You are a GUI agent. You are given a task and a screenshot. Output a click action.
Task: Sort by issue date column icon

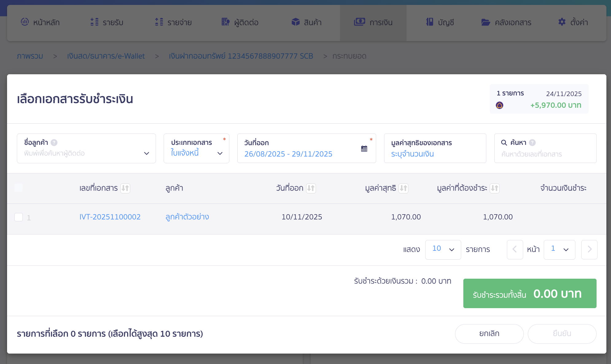(311, 188)
